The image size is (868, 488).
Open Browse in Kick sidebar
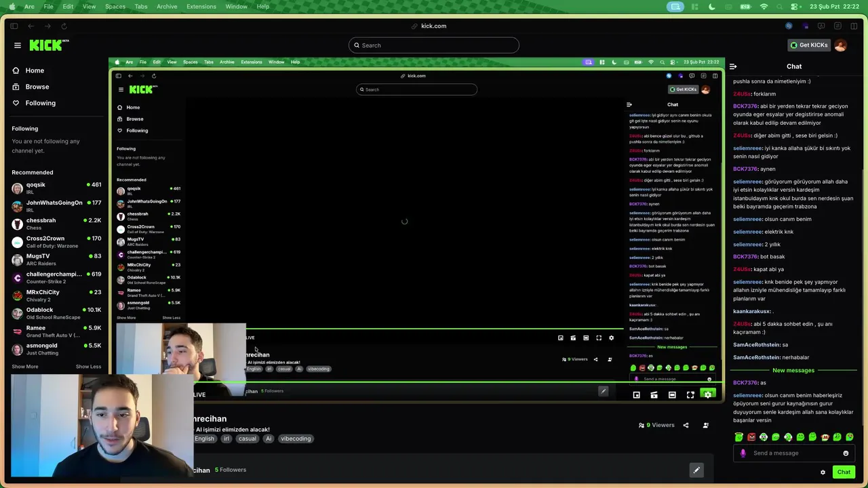(31, 87)
